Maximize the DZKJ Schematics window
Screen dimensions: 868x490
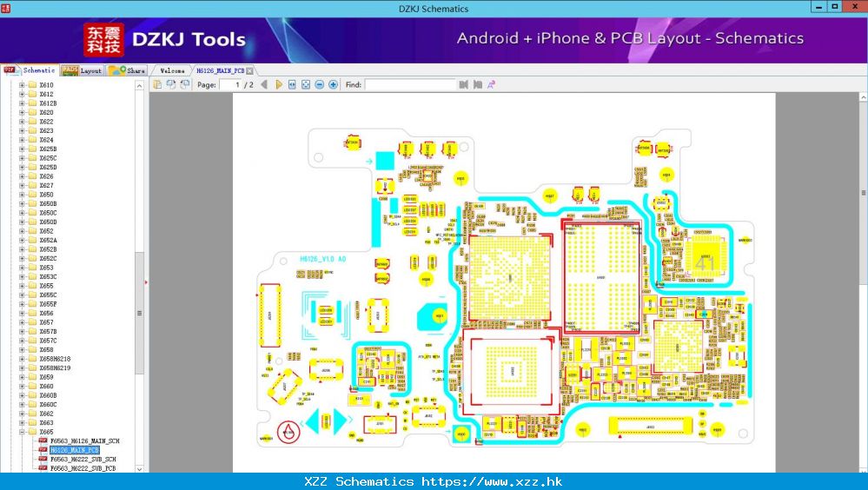(x=835, y=7)
